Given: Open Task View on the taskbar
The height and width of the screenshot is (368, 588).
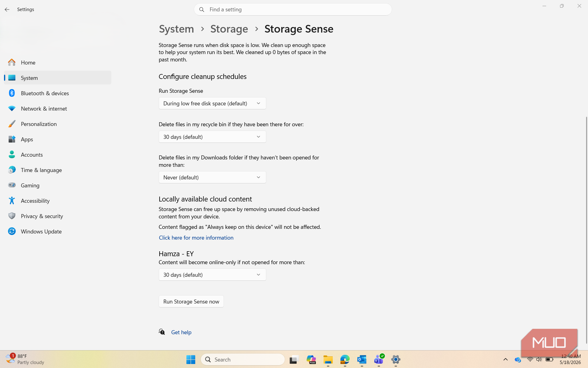Looking at the screenshot, I should 294,359.
